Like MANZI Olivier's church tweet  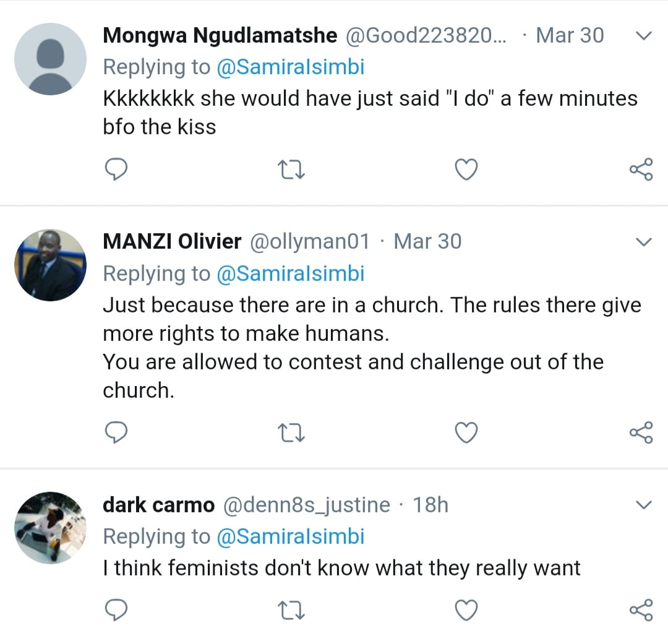coord(466,432)
